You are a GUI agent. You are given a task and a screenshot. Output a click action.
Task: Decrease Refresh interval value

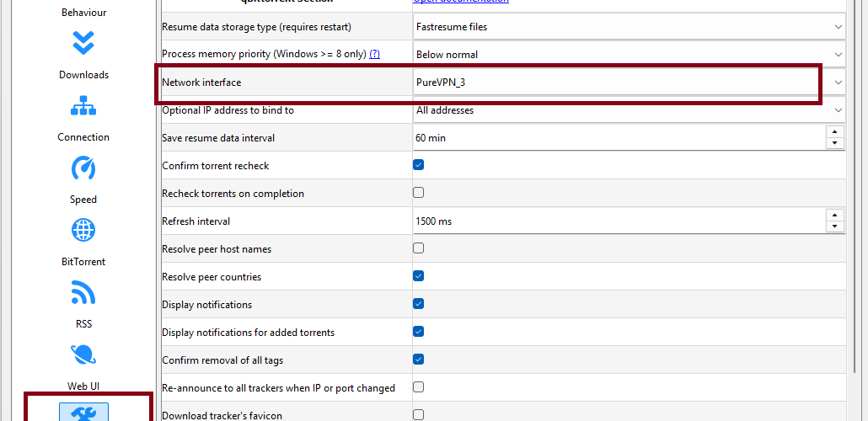click(835, 226)
